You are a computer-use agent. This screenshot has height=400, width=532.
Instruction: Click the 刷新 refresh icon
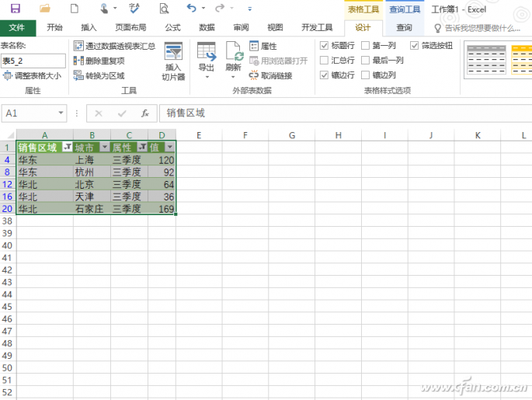[x=234, y=51]
